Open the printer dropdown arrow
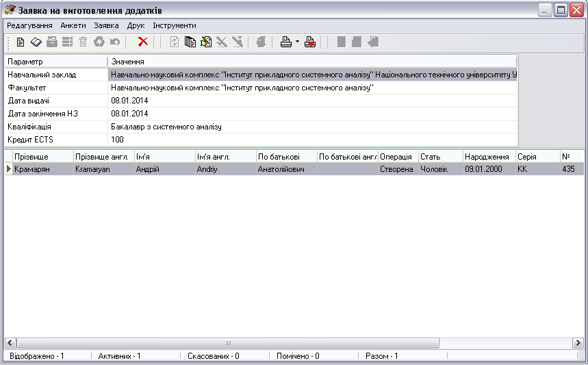The width and height of the screenshot is (588, 365). [297, 42]
